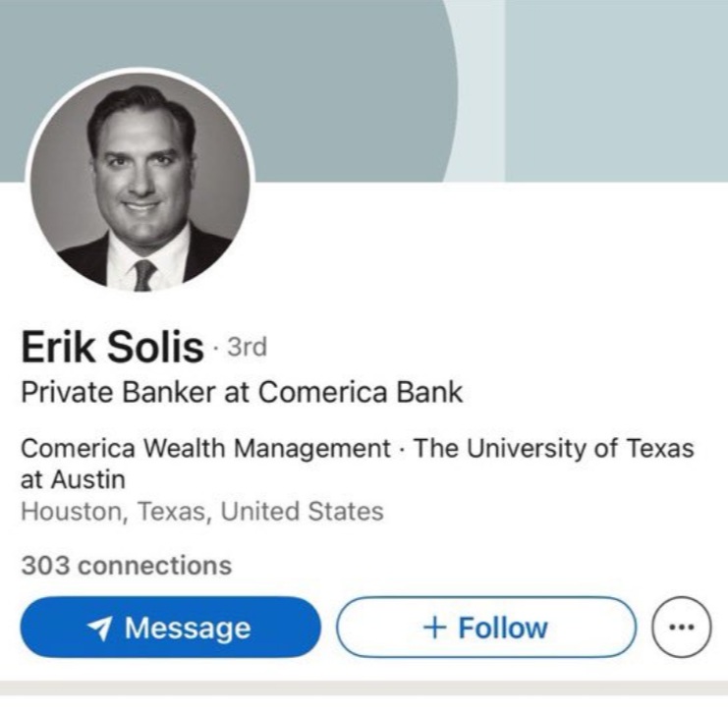The image size is (728, 713).
Task: Click the gray divider bar below buttons
Action: pos(364,687)
